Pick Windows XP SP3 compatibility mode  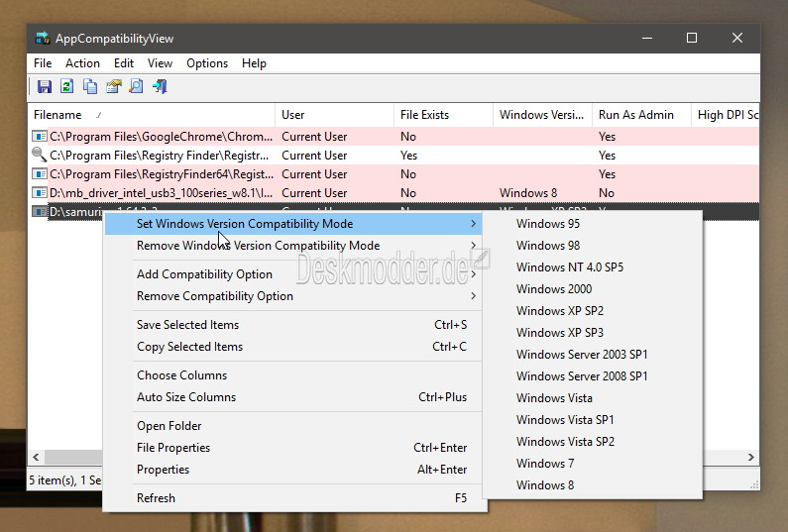[592, 333]
